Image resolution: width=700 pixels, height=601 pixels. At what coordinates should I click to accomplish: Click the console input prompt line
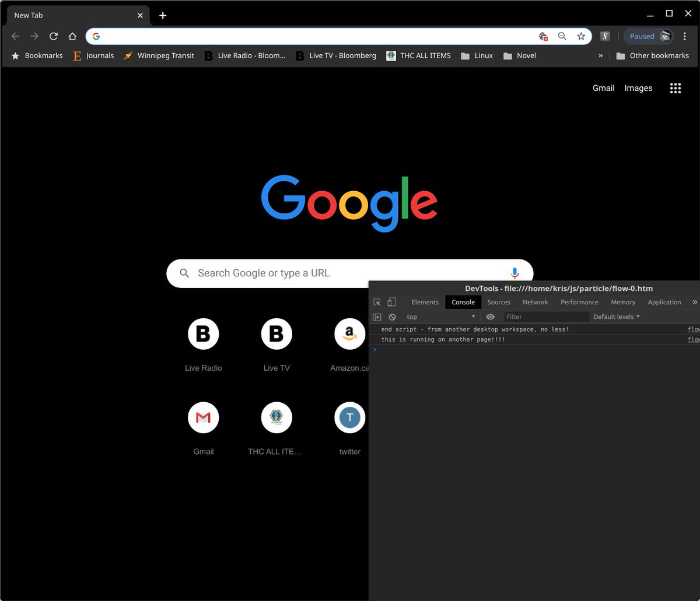(x=534, y=350)
